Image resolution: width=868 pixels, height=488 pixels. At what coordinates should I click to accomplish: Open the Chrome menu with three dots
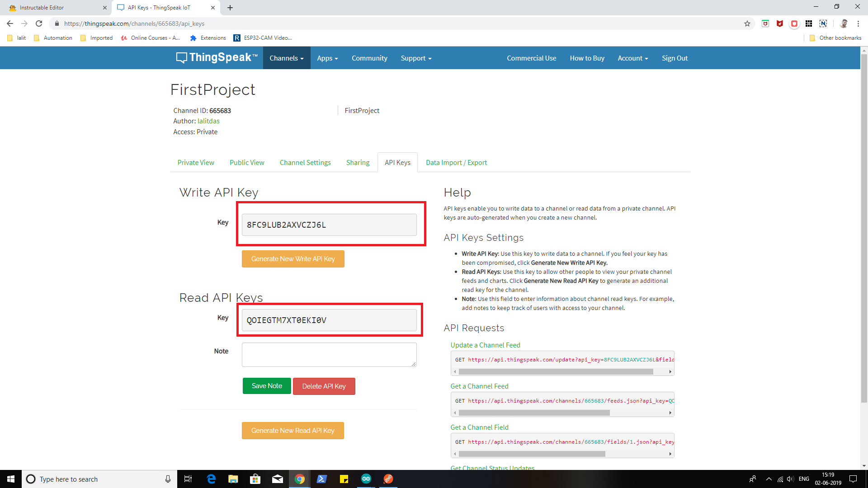[x=858, y=23]
